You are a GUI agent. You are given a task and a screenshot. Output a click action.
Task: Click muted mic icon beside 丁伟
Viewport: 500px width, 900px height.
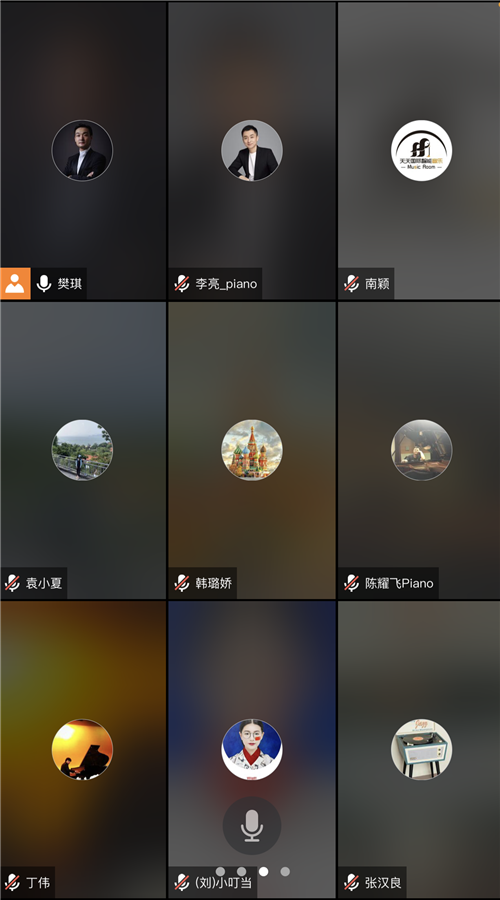12,882
